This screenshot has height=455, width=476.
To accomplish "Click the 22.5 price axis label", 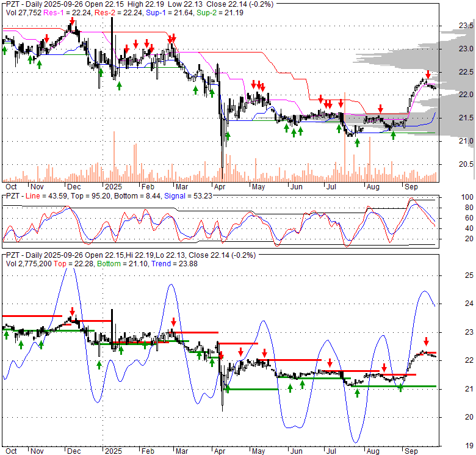I will point(466,71).
